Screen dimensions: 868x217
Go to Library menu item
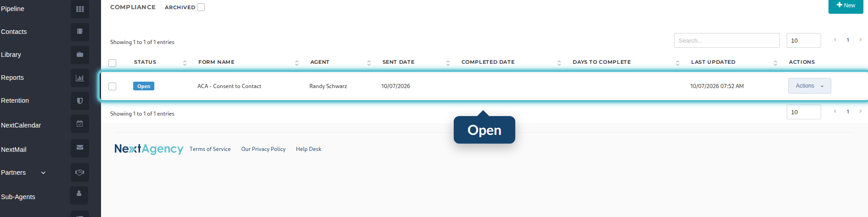(x=11, y=55)
